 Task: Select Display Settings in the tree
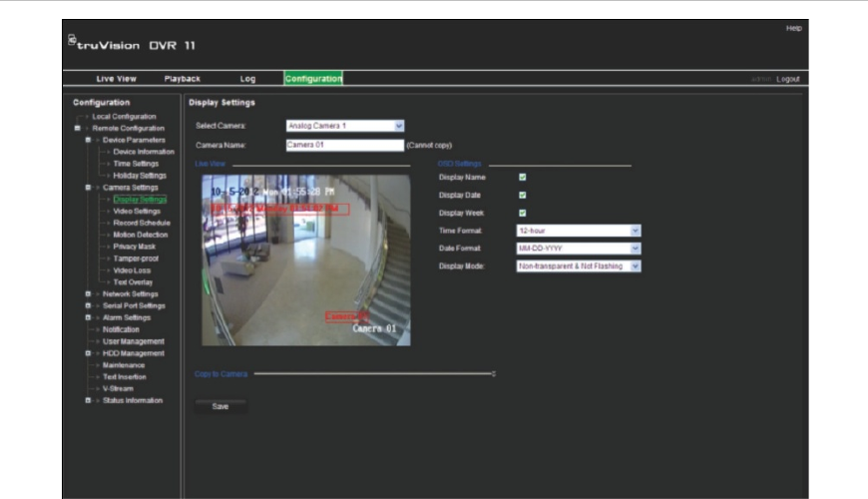coord(140,200)
